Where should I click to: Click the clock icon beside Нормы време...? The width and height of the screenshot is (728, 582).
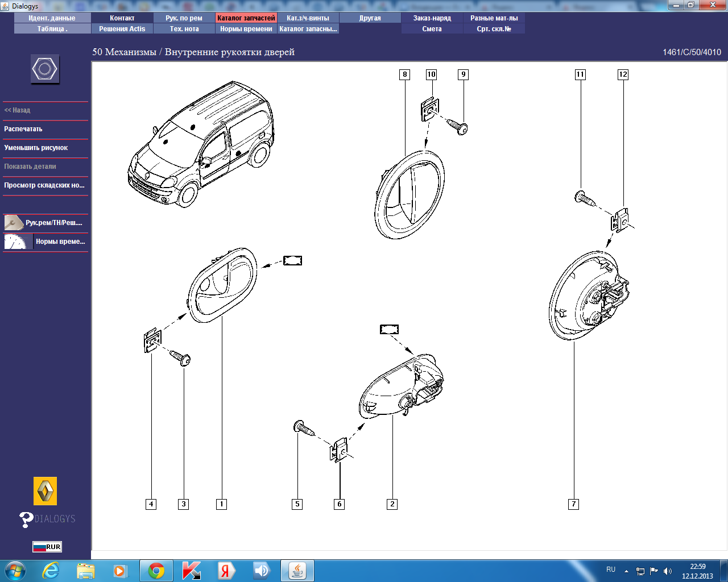(18, 242)
